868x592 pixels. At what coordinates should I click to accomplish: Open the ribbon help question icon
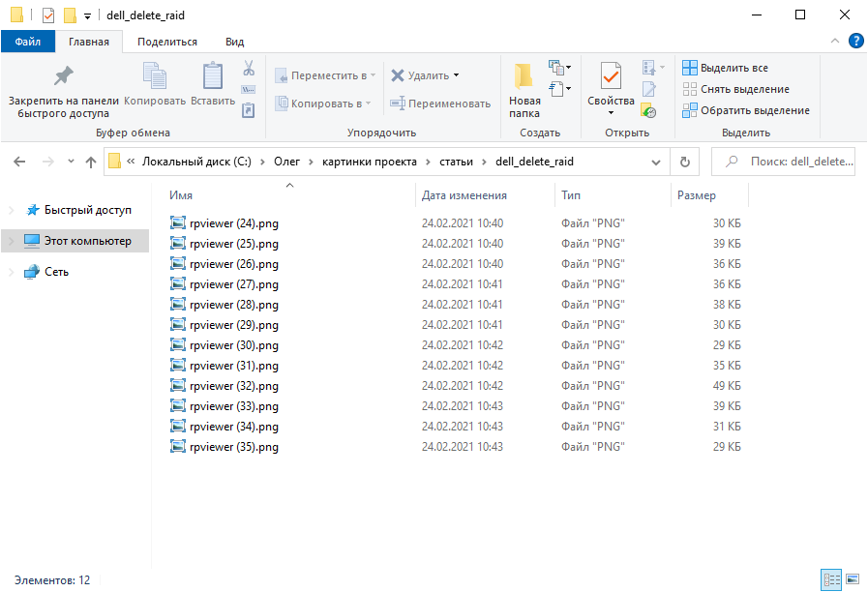tap(855, 41)
